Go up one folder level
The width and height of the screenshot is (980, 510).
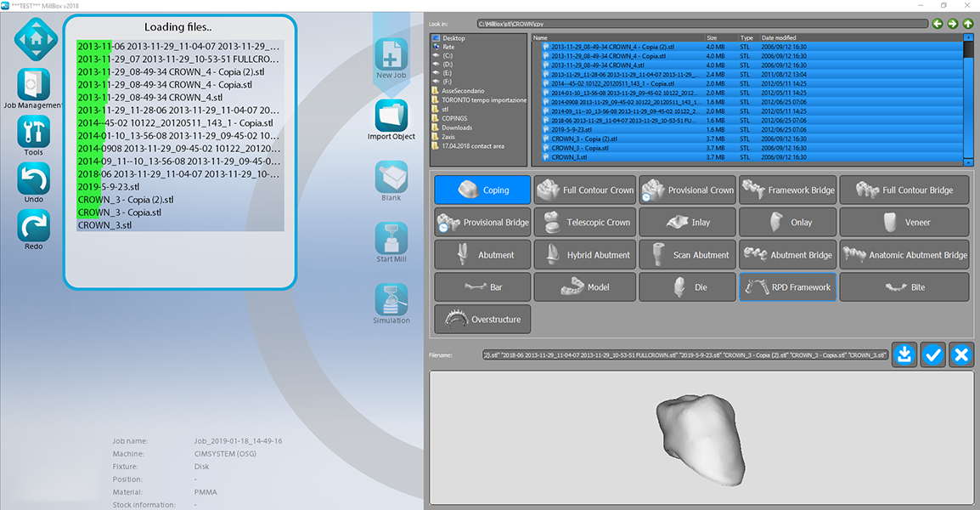[967, 24]
